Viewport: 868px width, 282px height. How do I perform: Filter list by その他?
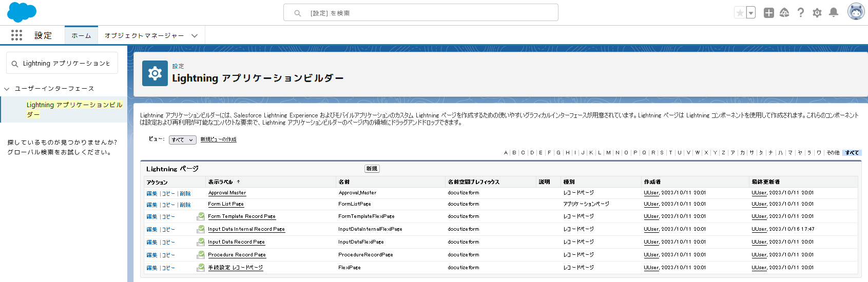pos(833,153)
